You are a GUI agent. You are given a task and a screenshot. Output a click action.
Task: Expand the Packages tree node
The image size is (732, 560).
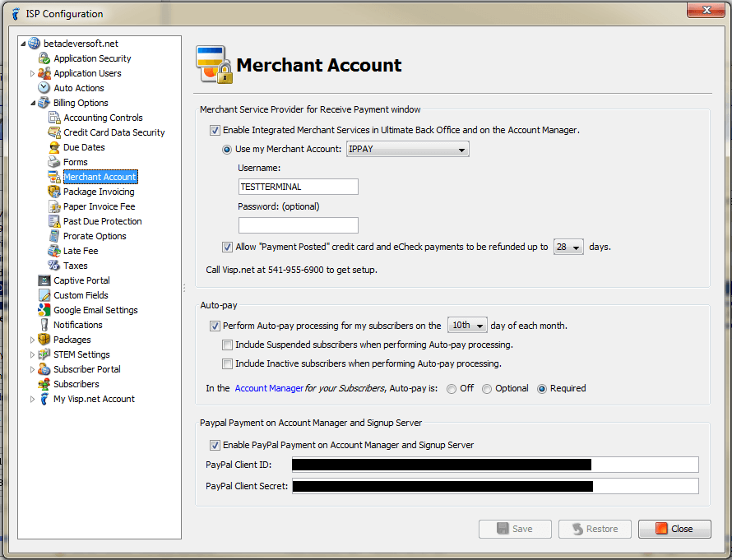click(x=32, y=340)
